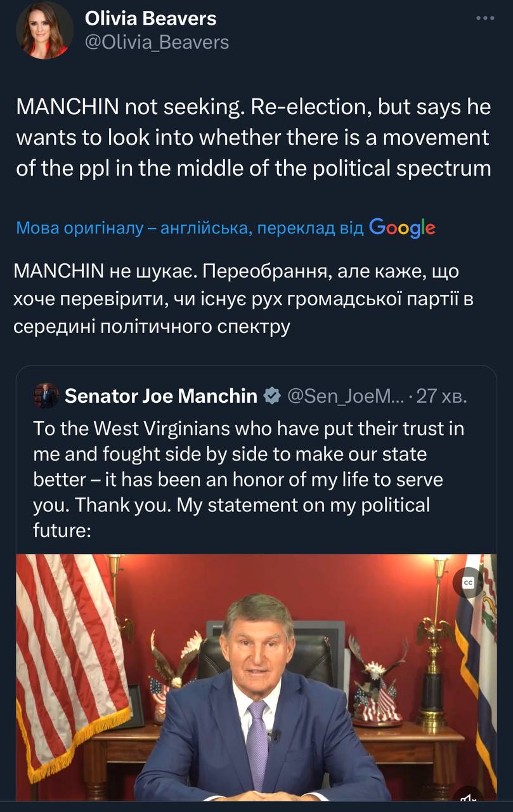Tap Senator Joe Manchin's small avatar
The image size is (513, 812).
[x=46, y=396]
